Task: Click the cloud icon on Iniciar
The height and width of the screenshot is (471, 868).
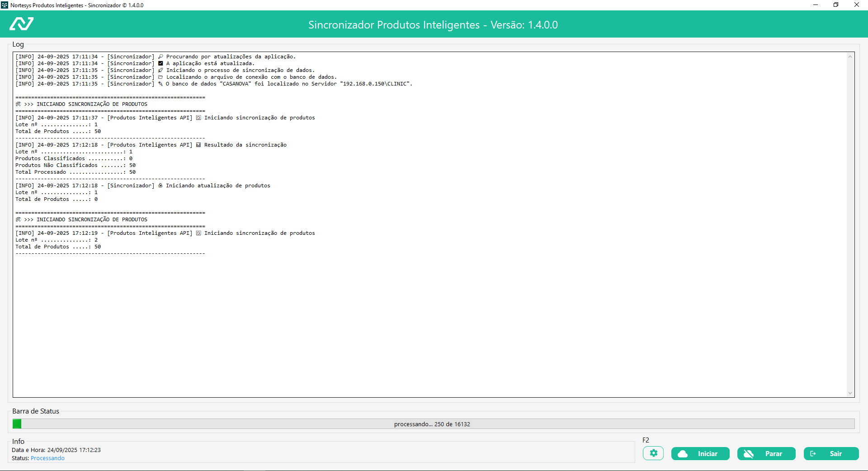Action: pos(683,454)
